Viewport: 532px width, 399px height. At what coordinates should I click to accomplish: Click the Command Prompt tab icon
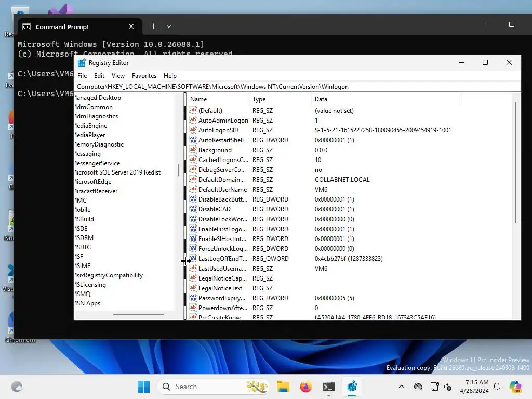26,27
